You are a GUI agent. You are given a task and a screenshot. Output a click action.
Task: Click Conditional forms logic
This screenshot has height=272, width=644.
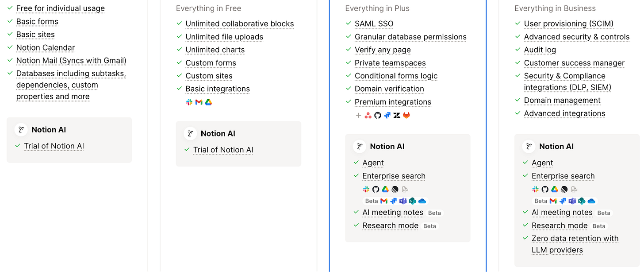396,76
